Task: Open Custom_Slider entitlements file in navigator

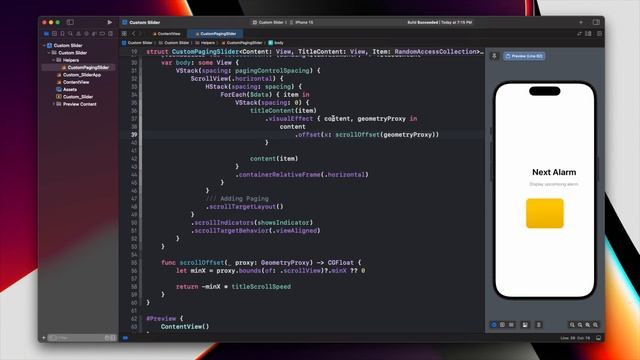Action: click(75, 97)
